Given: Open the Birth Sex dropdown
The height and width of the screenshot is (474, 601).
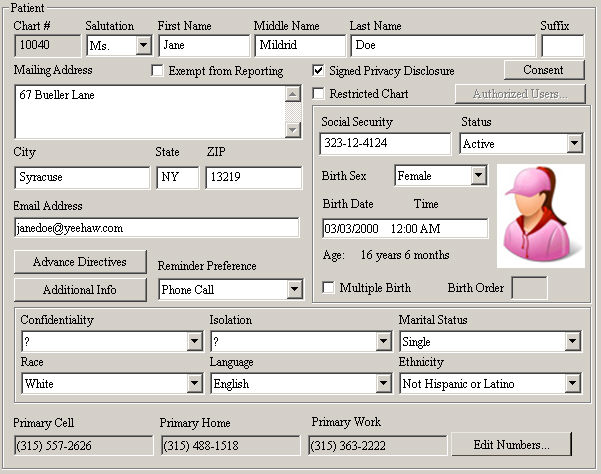Looking at the screenshot, I should pos(478,176).
